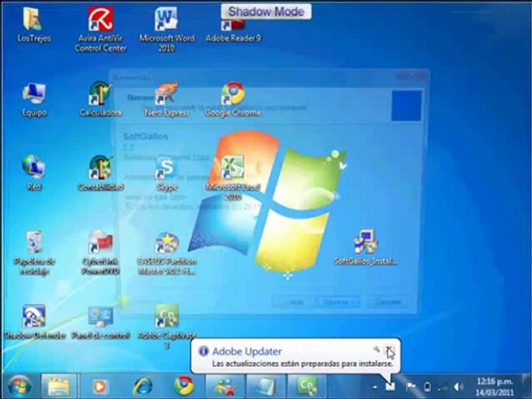Open Google Chrome desktop shortcut
The height and width of the screenshot is (399, 532).
(x=233, y=99)
